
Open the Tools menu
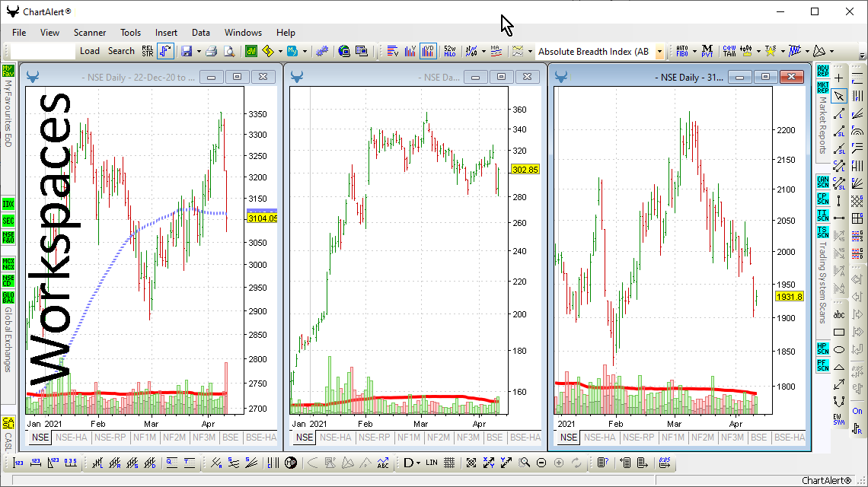tap(131, 33)
